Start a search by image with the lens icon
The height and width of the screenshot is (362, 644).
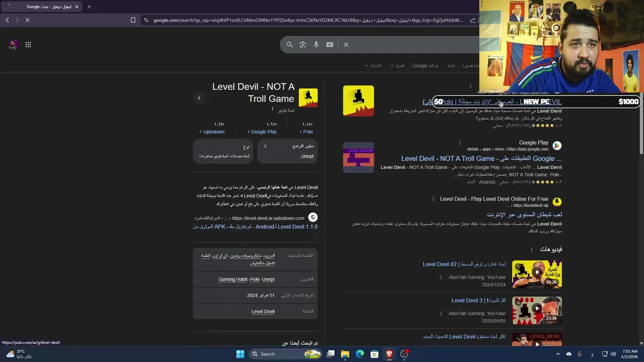tap(303, 44)
